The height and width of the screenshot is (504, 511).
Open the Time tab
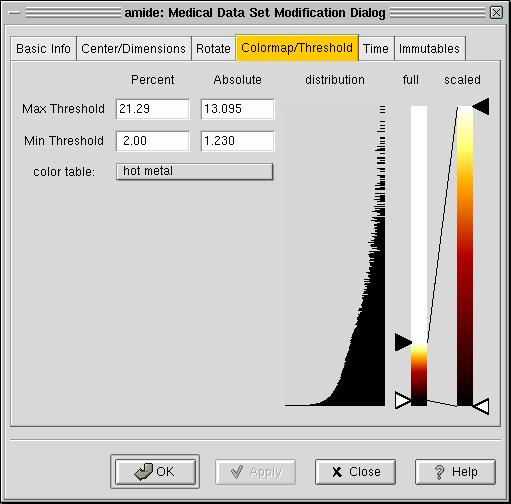[x=376, y=49]
